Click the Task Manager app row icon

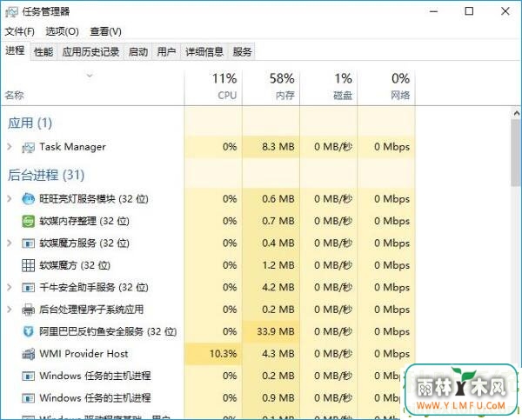pos(28,147)
